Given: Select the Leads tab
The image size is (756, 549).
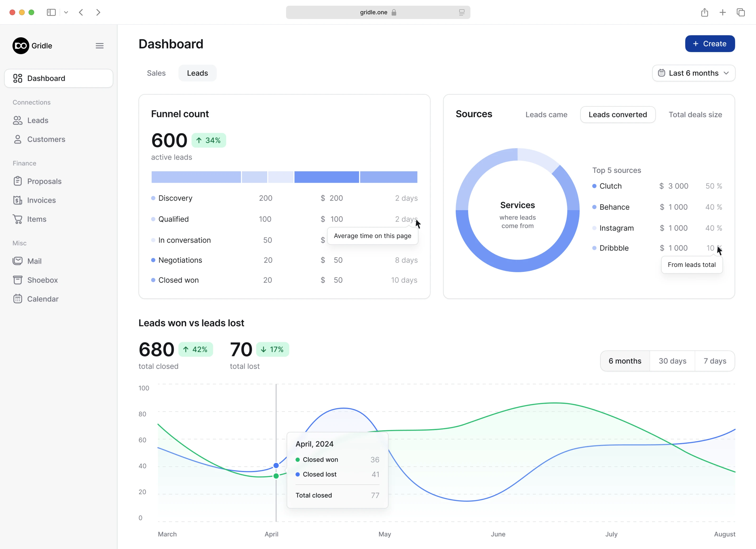Looking at the screenshot, I should [197, 73].
